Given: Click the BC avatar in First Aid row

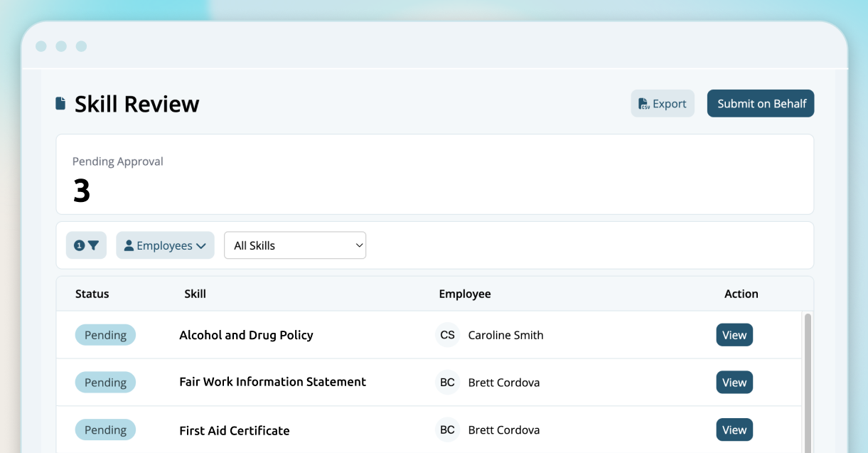Looking at the screenshot, I should point(447,430).
